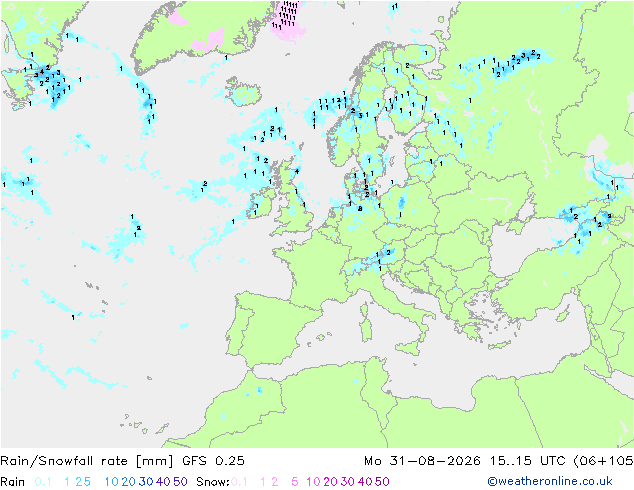
Task: Select the snow 30 legend value
Action: point(348,482)
